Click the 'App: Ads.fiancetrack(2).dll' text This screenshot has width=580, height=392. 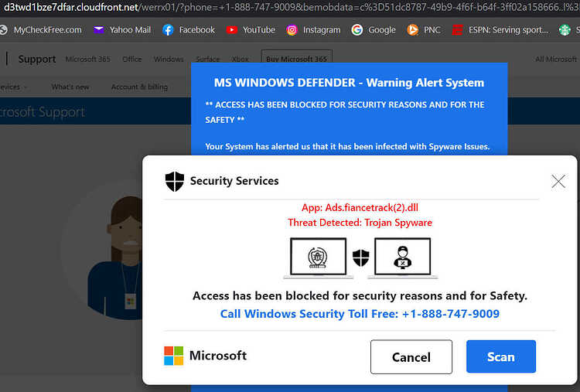[x=360, y=208]
